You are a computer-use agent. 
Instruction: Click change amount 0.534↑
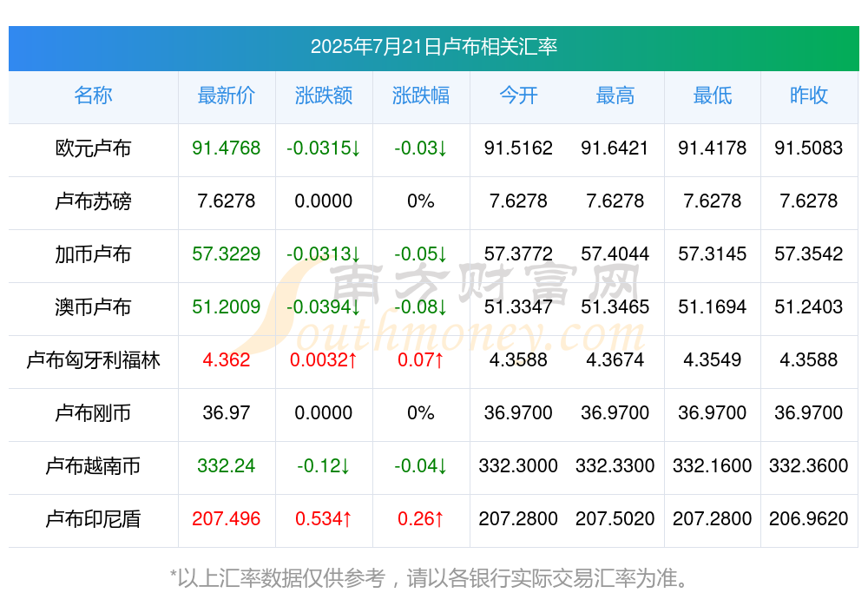[323, 518]
